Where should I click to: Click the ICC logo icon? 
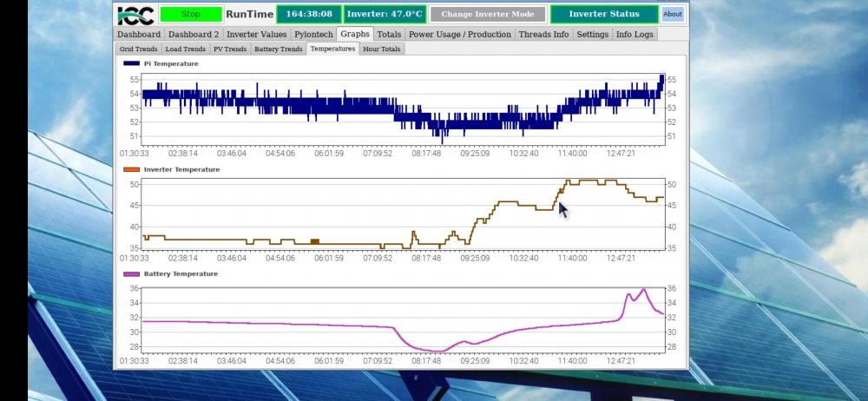pyautogui.click(x=135, y=15)
